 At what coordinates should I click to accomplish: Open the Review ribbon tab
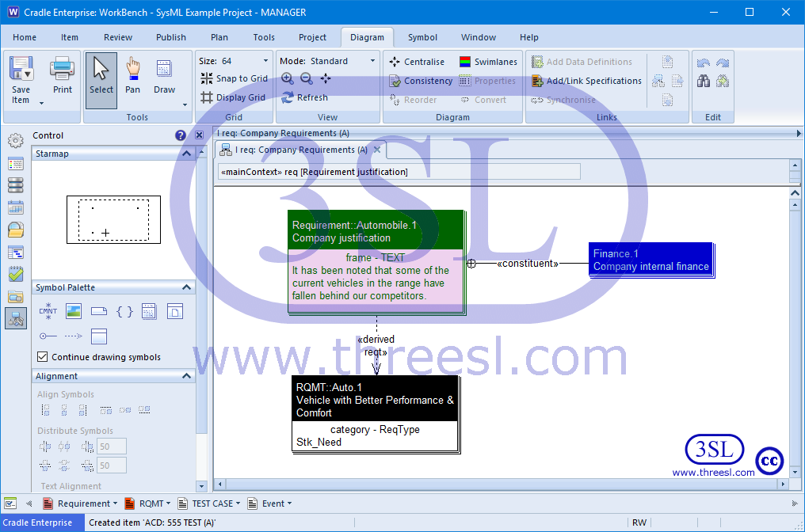click(x=118, y=37)
